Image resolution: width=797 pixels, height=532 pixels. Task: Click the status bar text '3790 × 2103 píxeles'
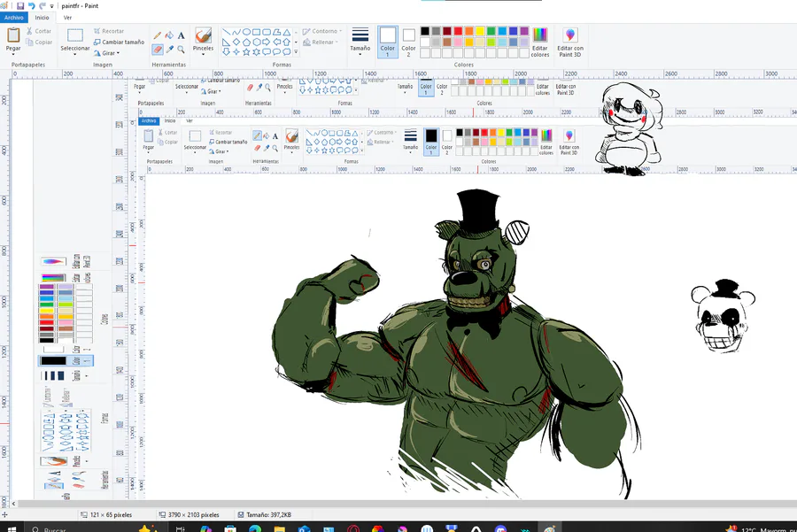click(x=193, y=514)
